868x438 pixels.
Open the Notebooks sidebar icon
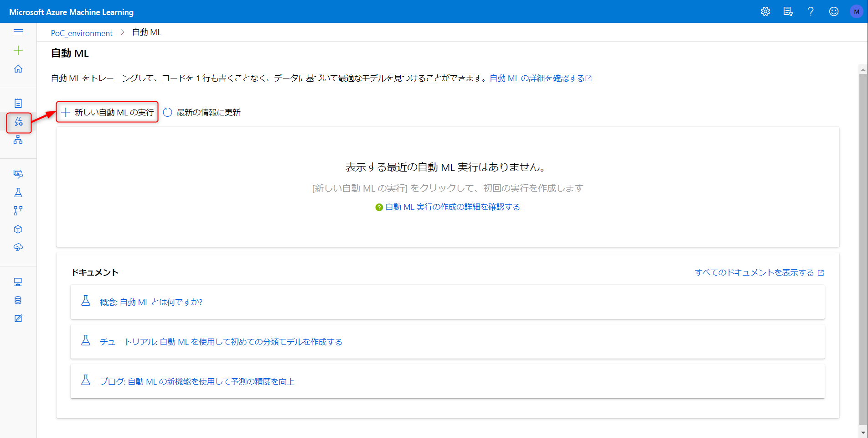[18, 103]
